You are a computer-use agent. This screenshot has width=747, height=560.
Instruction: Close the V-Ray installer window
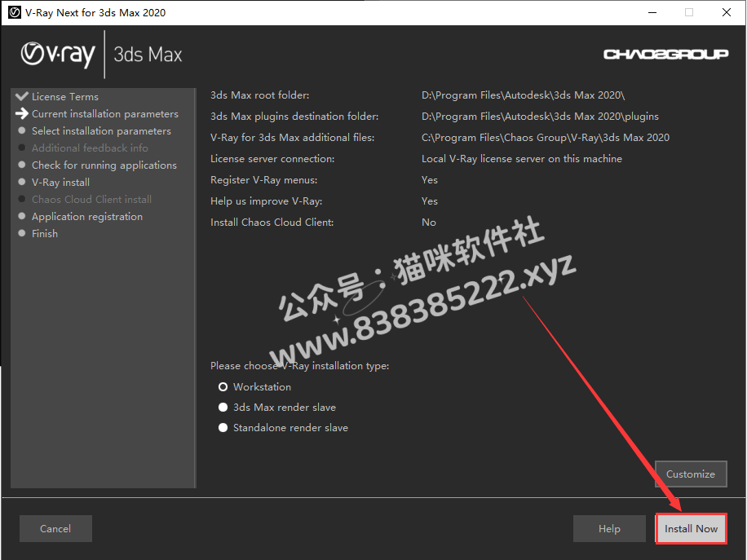point(726,12)
